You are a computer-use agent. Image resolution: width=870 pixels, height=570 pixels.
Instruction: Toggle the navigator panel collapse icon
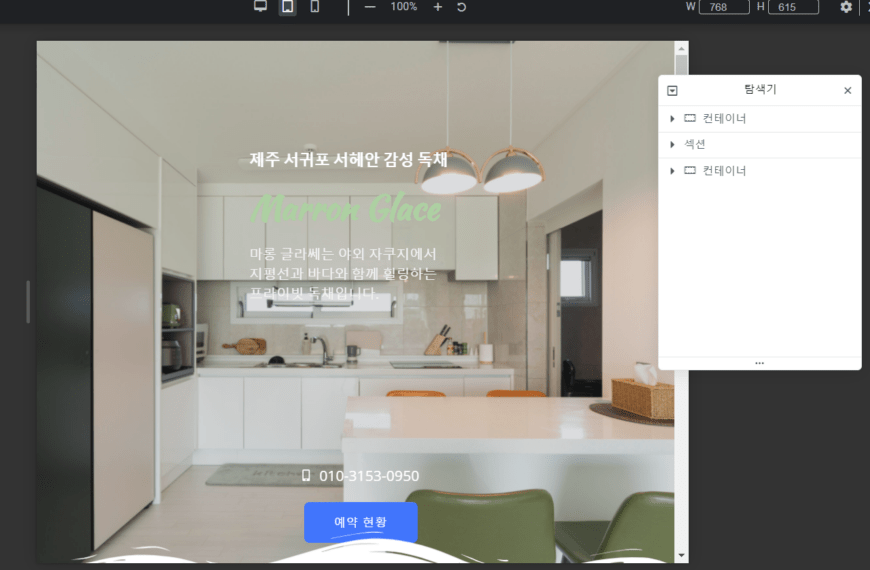point(672,90)
